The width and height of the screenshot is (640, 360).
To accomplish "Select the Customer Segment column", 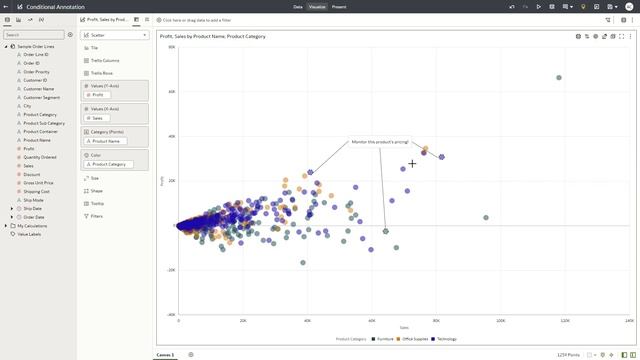I will pos(42,98).
